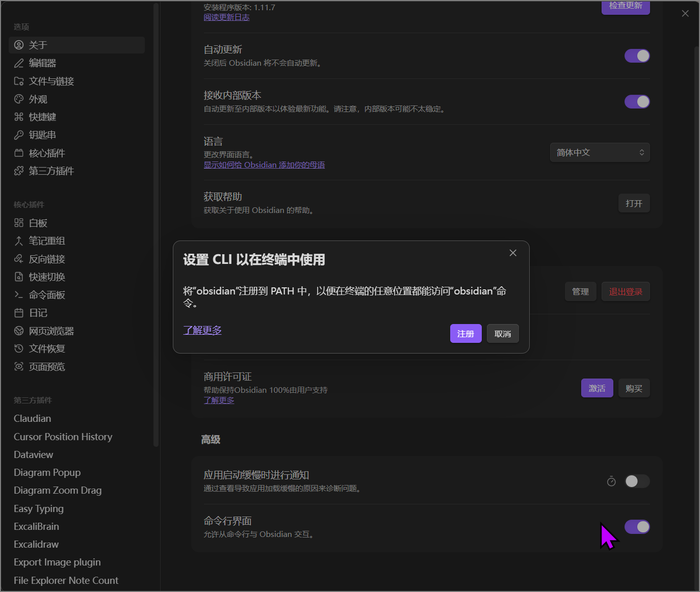Open the 关于 settings tab
This screenshot has width=700, height=592.
point(77,45)
